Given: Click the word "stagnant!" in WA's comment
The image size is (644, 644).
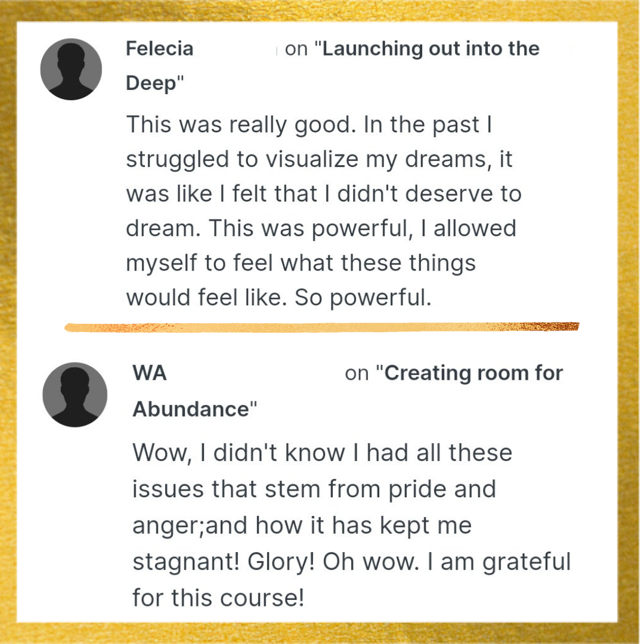Looking at the screenshot, I should pos(185,562).
